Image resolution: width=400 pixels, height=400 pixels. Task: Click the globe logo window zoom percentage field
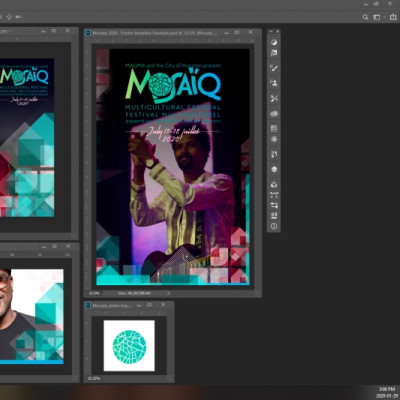tap(94, 379)
